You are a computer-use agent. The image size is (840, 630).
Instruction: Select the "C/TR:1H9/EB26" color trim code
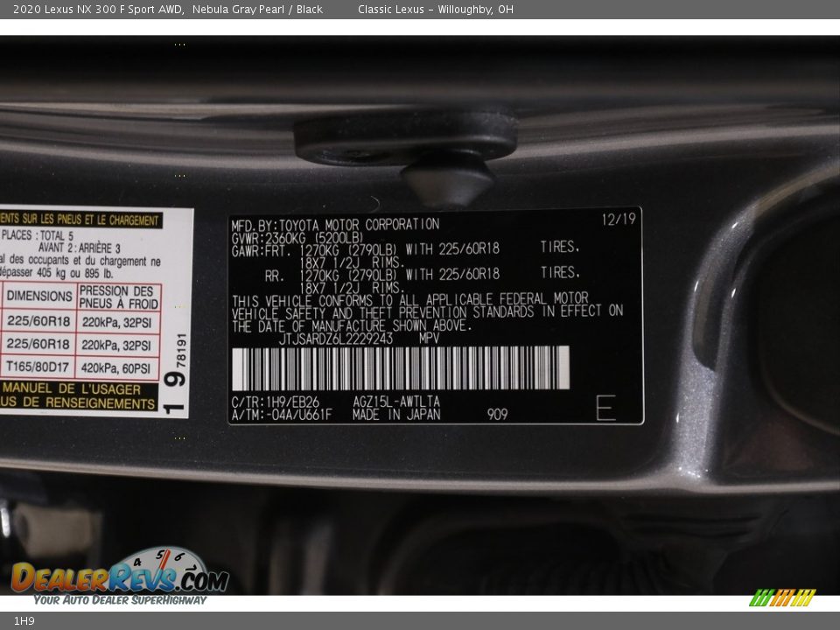coord(276,402)
